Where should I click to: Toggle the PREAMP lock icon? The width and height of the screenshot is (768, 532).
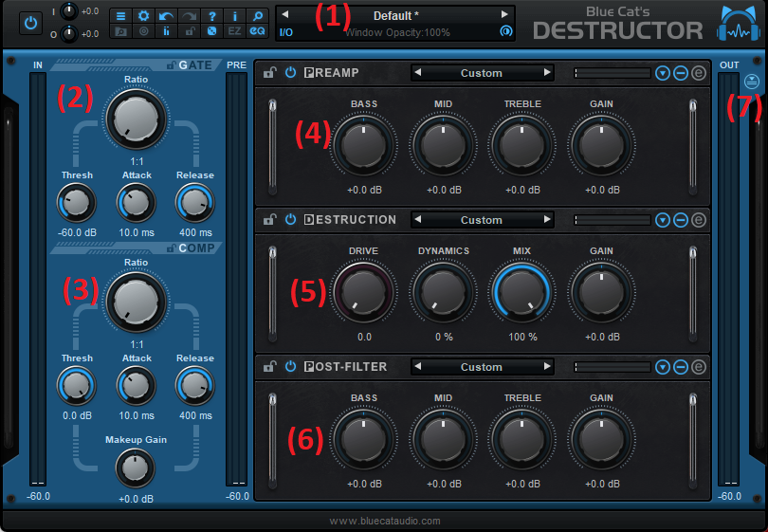[x=269, y=73]
